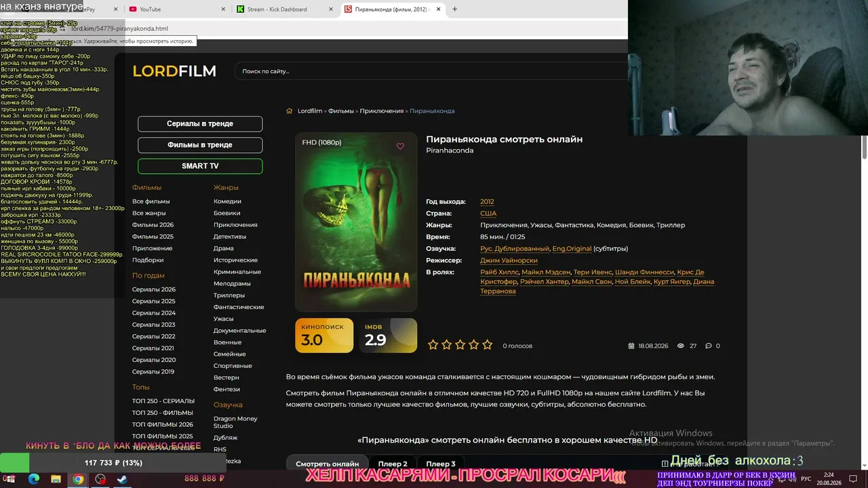Open Сериалы 2024 under По годам
The width and height of the screenshot is (868, 488).
(x=154, y=313)
